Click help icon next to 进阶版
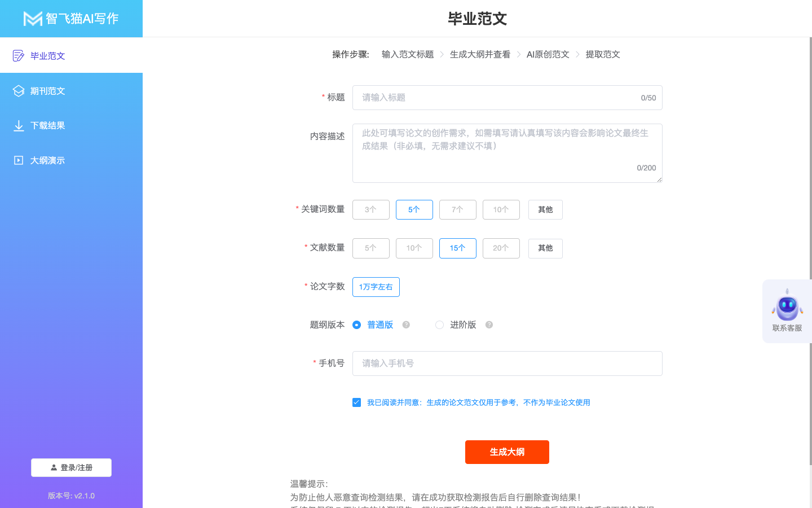The width and height of the screenshot is (812, 508). click(489, 325)
